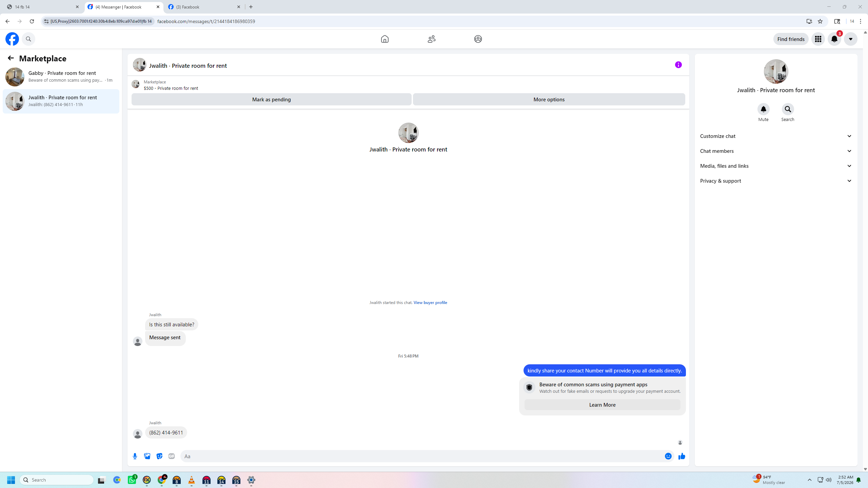Choose a sticker
The image size is (868, 488).
159,456
